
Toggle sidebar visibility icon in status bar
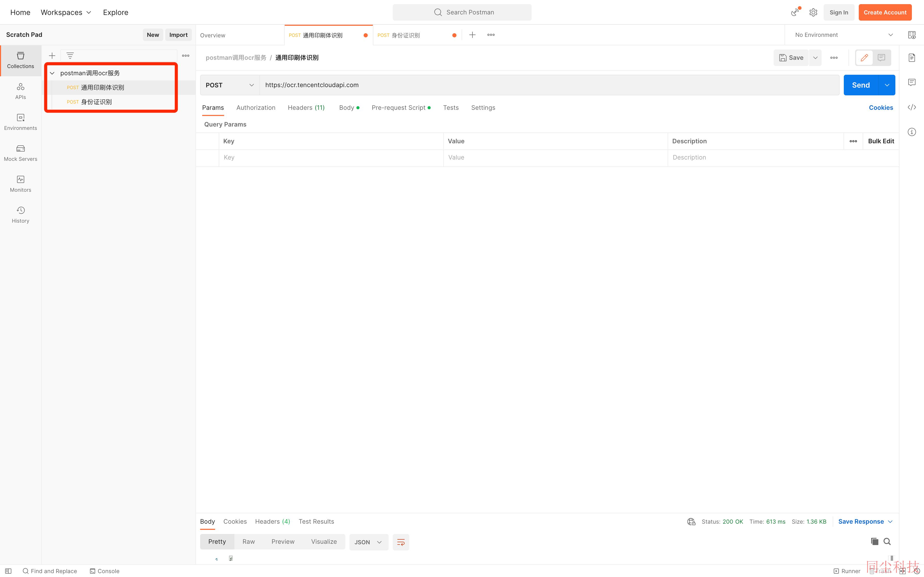click(x=8, y=571)
